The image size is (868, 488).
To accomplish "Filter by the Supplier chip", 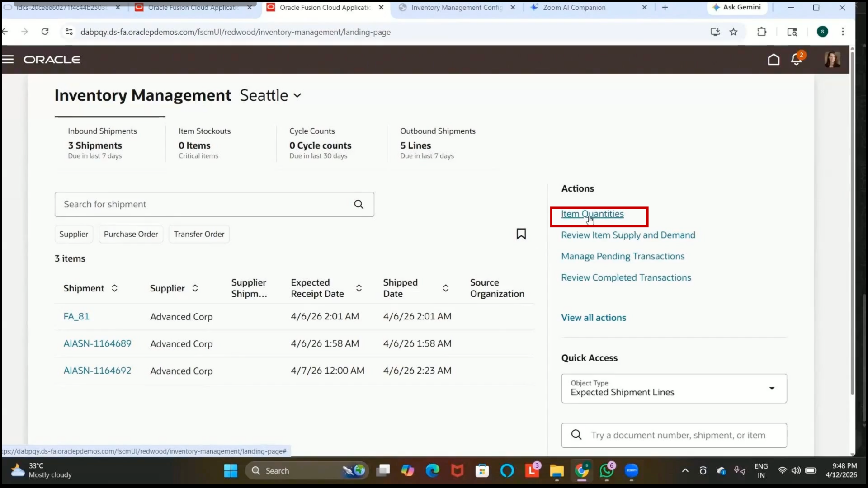I will (74, 234).
